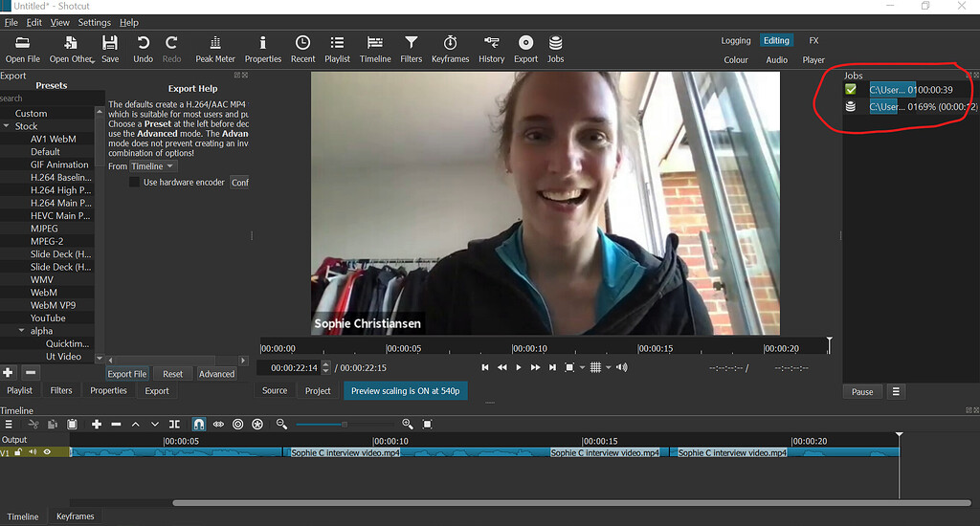Enable the Use hardware encoder checkbox
Screen dimensions: 980x526
click(135, 182)
